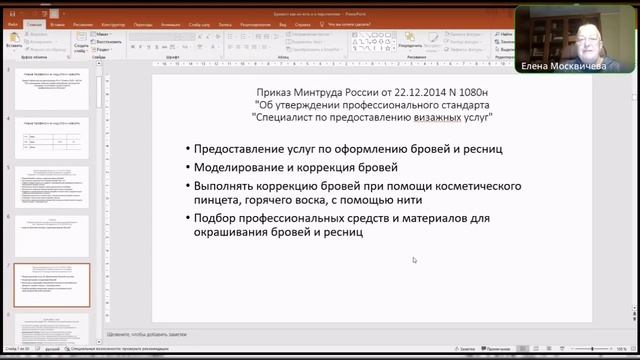This screenshot has height=360, width=640.
Task: Switch to the Слайд-шоу (Slide Show) tab
Action: tap(199, 25)
